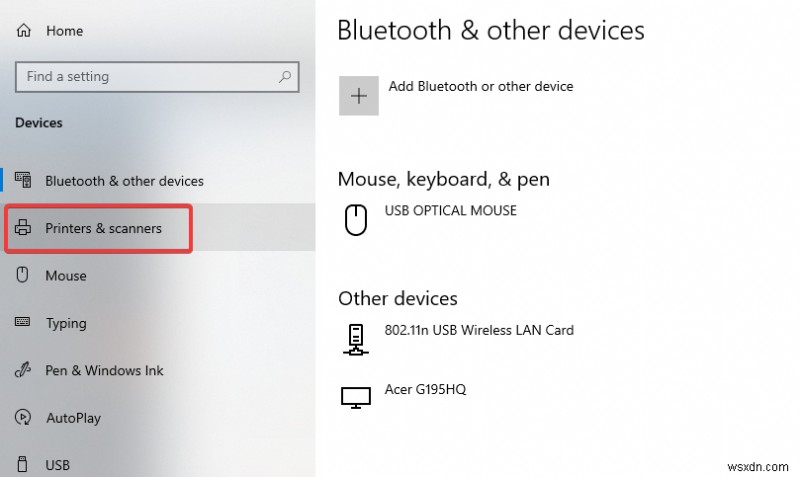The height and width of the screenshot is (477, 800).
Task: Open Printers & scanners settings label
Action: tap(103, 229)
